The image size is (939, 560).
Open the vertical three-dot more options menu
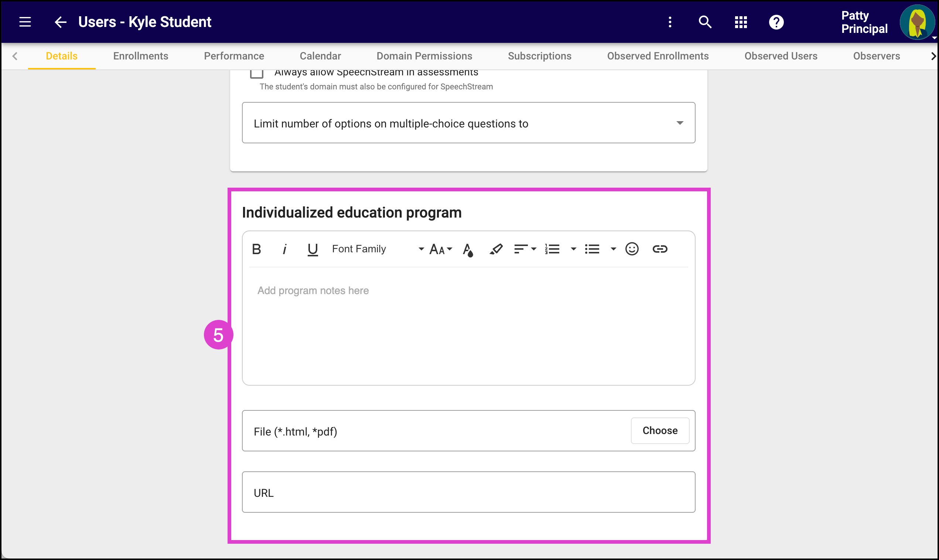670,22
